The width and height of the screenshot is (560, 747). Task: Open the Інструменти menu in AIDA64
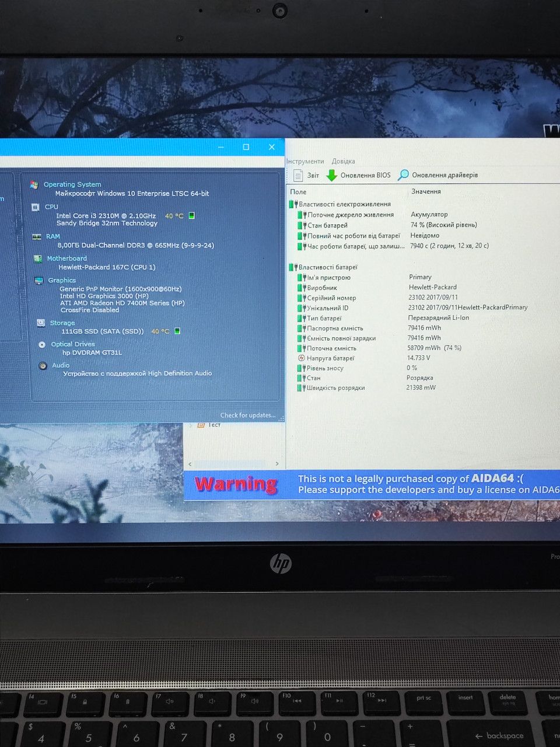(305, 162)
